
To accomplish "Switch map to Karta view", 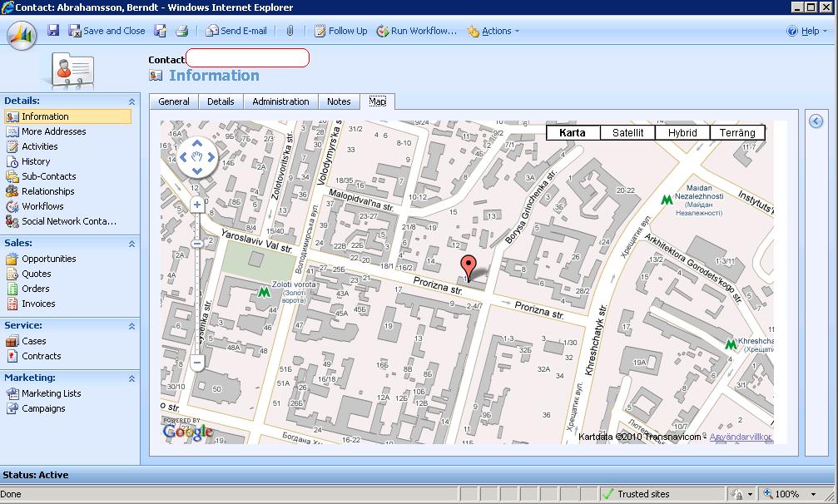I will (573, 132).
